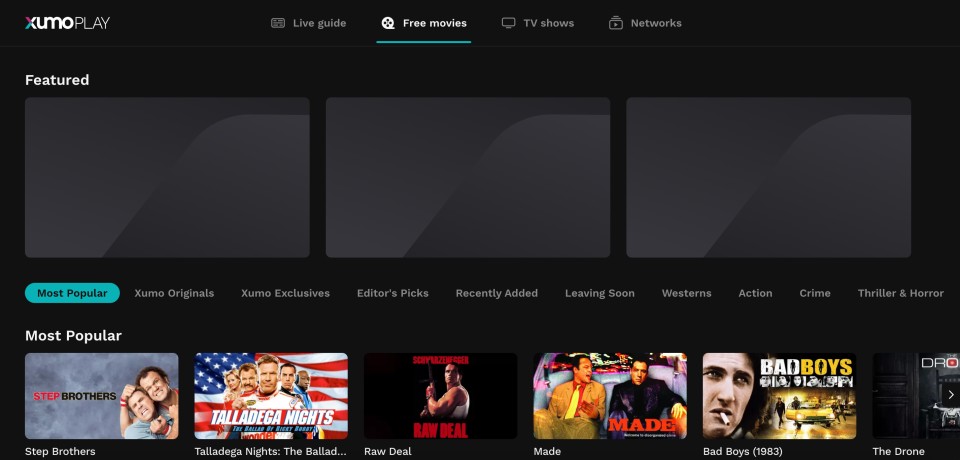Open Talladega Nights movie poster
960x460 pixels.
click(271, 395)
